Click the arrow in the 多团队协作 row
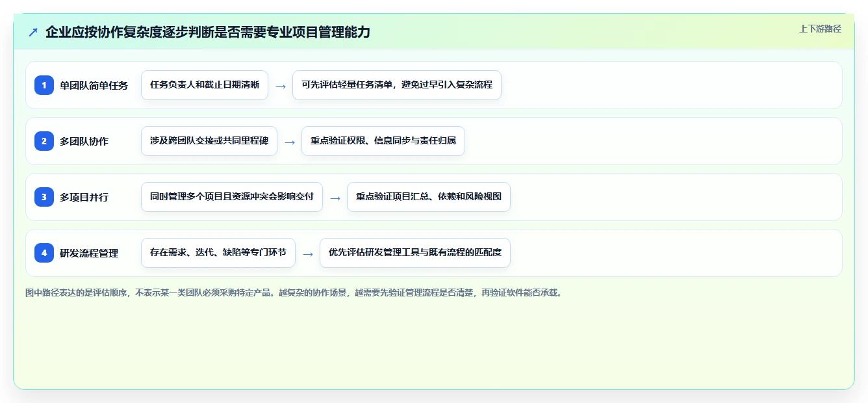868x403 pixels. (290, 142)
